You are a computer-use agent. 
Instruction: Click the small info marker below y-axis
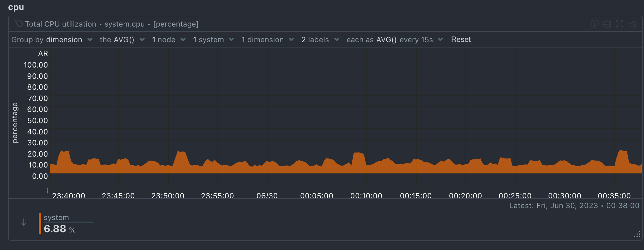[47, 191]
